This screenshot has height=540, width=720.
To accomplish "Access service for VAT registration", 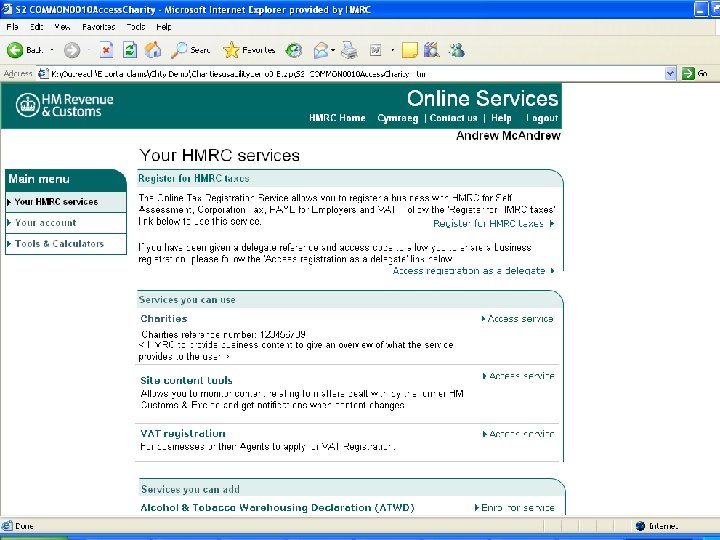I will point(518,434).
